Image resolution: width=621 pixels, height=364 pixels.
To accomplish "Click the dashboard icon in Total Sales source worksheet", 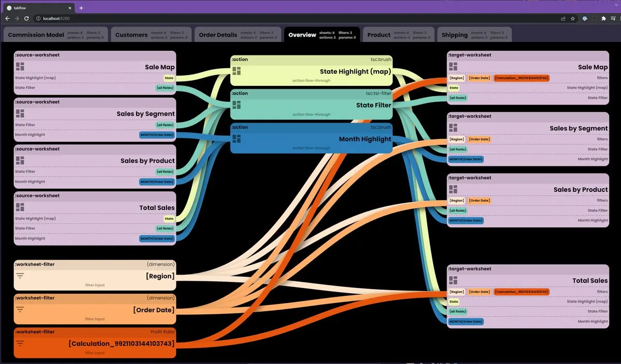I will (20, 207).
